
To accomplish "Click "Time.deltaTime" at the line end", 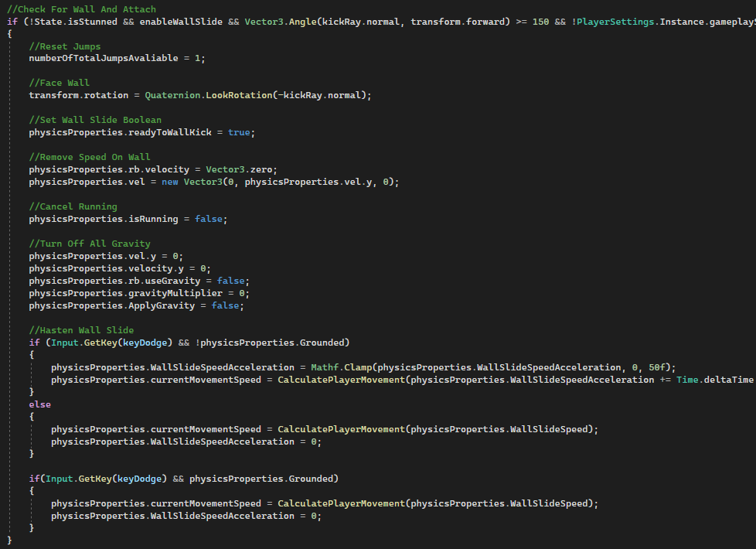I will [714, 380].
